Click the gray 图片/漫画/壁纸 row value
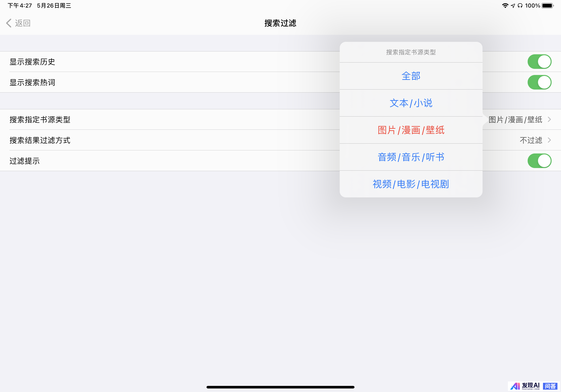 (x=515, y=120)
